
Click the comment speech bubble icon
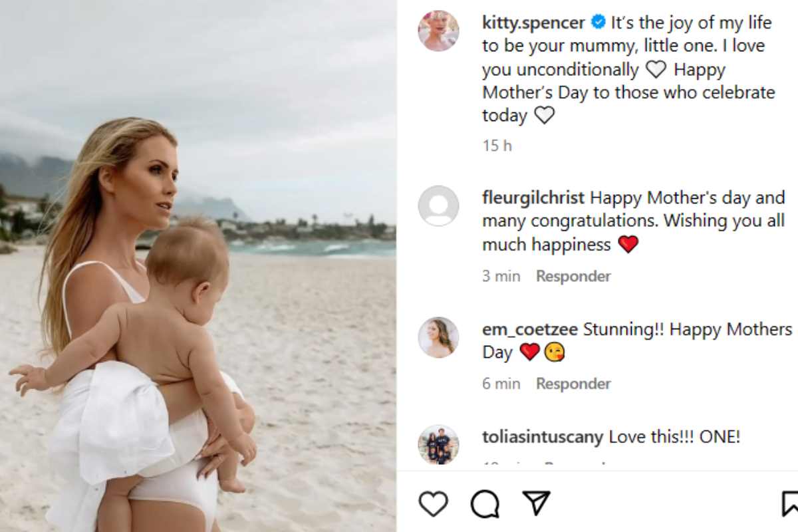click(x=485, y=504)
